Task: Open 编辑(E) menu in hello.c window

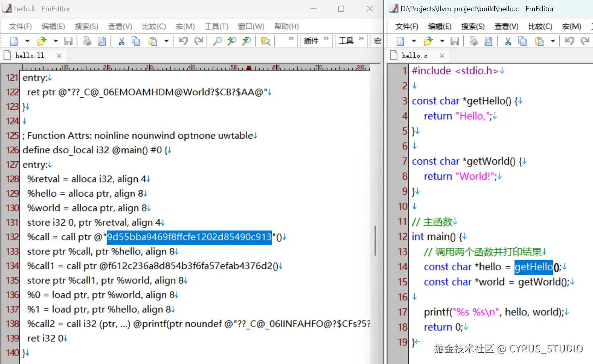Action: [x=440, y=27]
